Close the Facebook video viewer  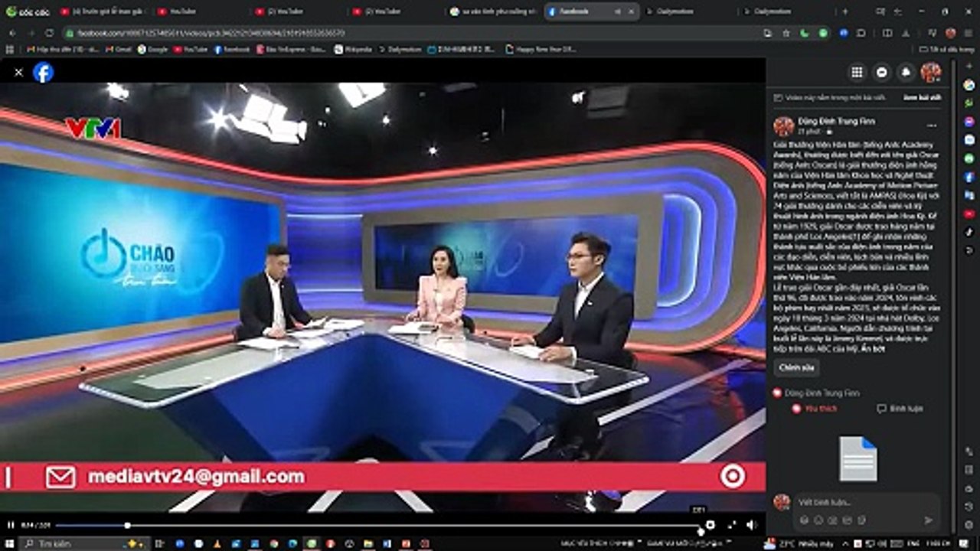18,73
